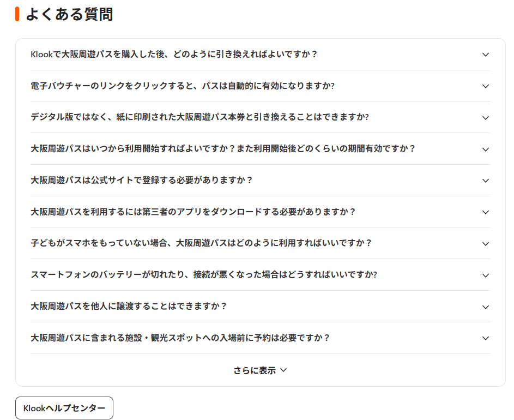Click question text about 電子バウチャー link activation
This screenshot has width=514, height=420.
[x=182, y=86]
